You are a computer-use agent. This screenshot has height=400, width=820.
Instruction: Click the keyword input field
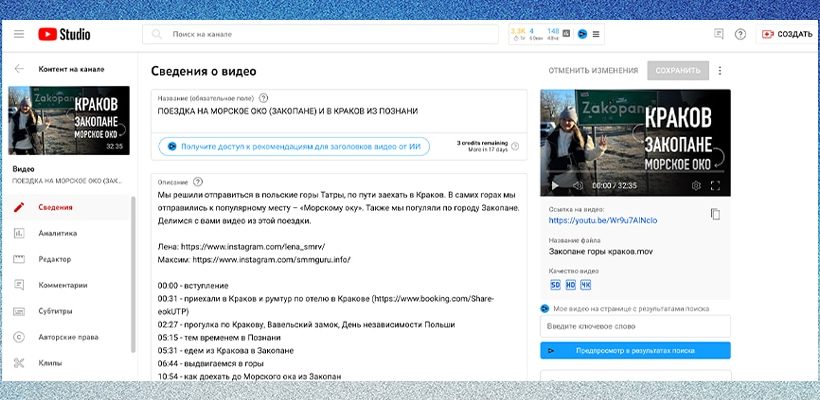coord(635,327)
